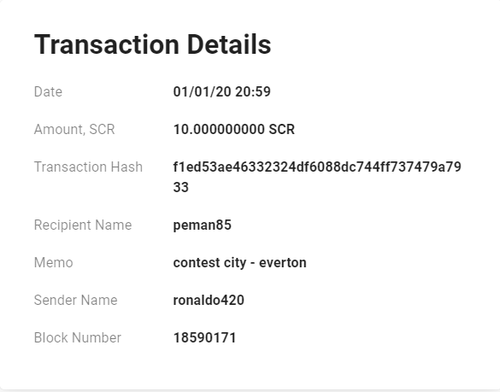Select the Recipient Name label

pos(83,225)
